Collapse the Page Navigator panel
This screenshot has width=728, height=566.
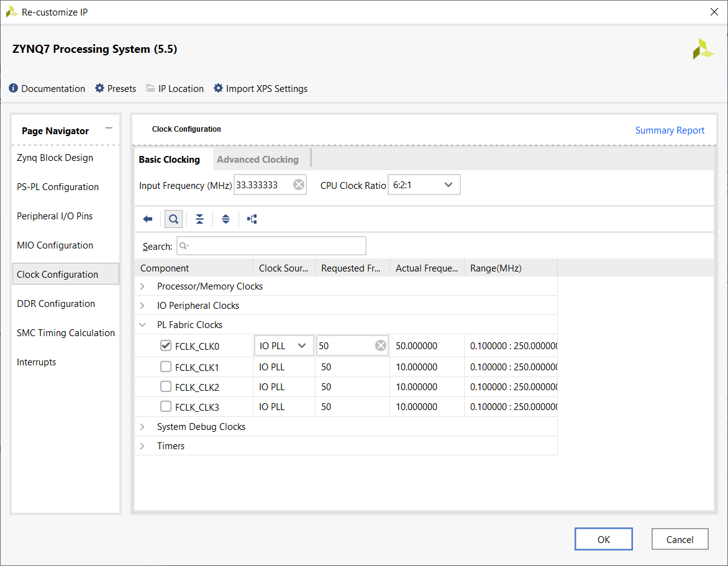click(x=109, y=128)
